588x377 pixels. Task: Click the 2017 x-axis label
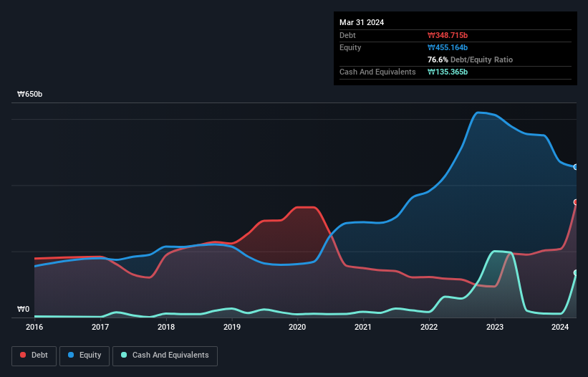pyautogui.click(x=100, y=327)
